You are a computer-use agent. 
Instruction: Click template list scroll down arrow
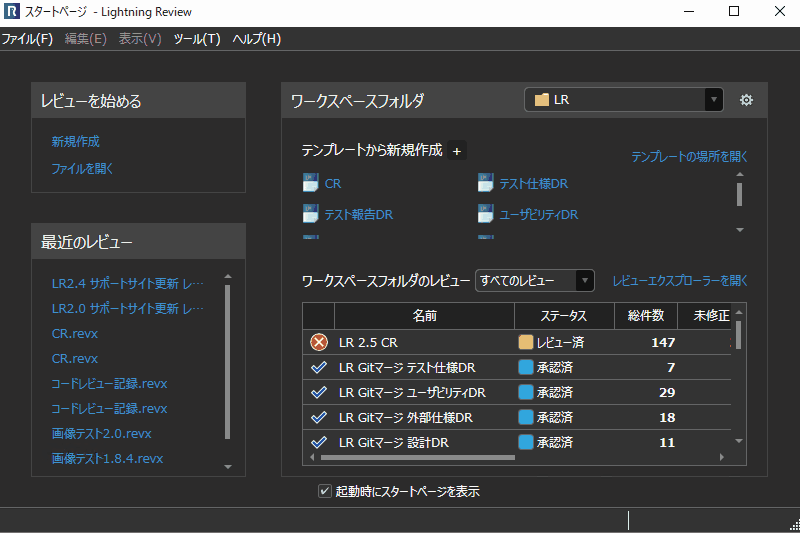point(740,230)
